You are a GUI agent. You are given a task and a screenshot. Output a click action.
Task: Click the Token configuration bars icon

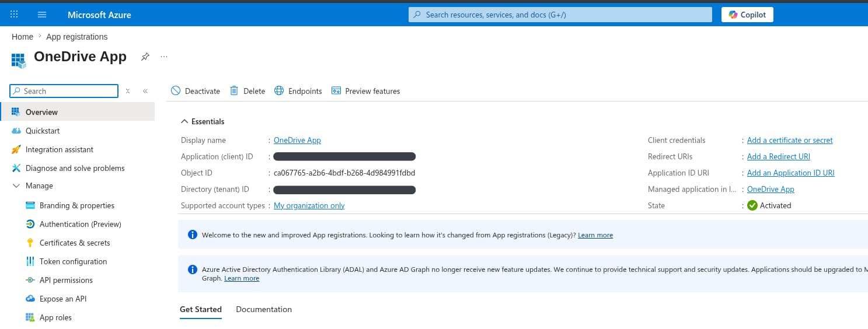30,261
